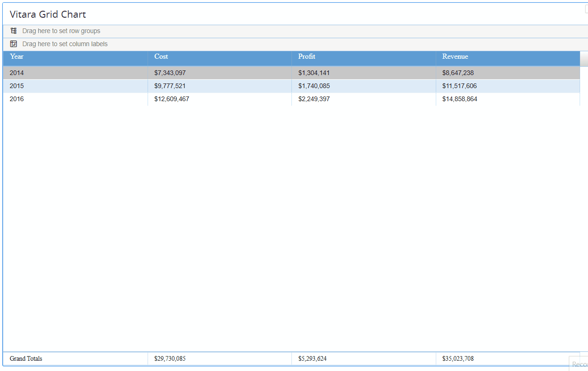Click the small checkbox in the top-right corner
The image size is (588, 371).
[x=586, y=9]
